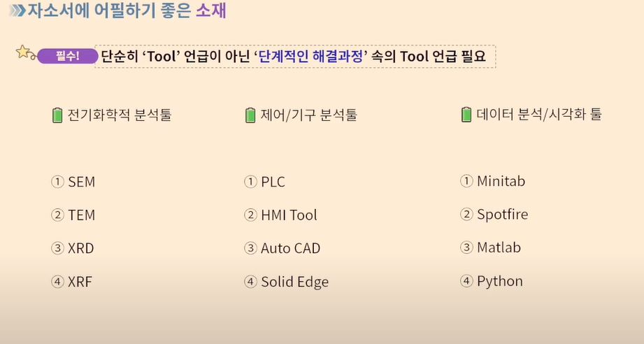This screenshot has width=644, height=344.
Task: Click the 자소서에 어필하기 좋은 소재 title
Action: (x=127, y=10)
